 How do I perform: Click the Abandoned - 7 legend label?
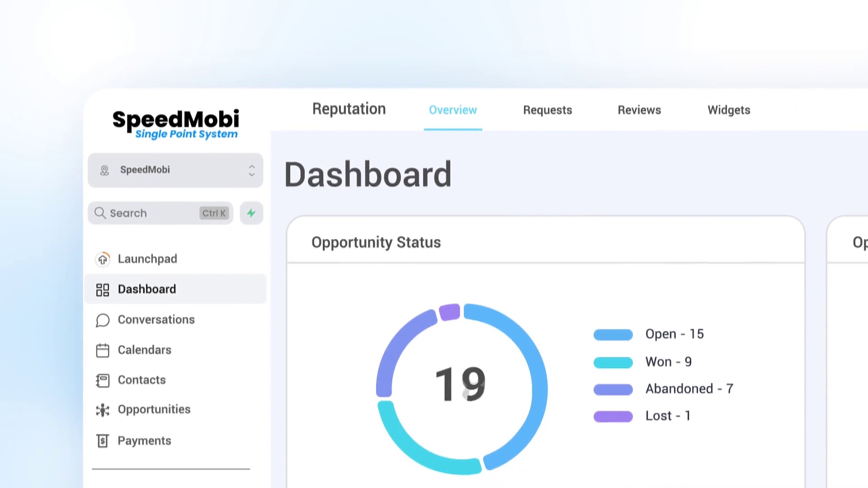coord(689,389)
